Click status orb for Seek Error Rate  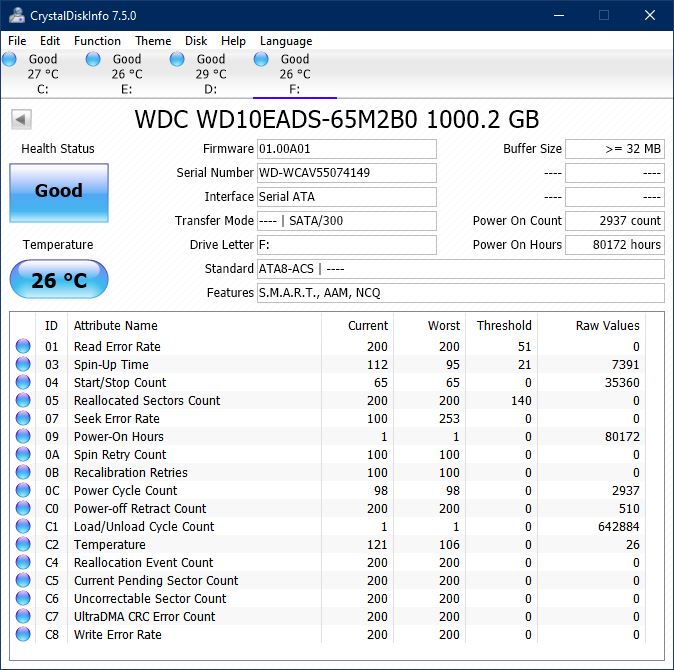pos(23,418)
